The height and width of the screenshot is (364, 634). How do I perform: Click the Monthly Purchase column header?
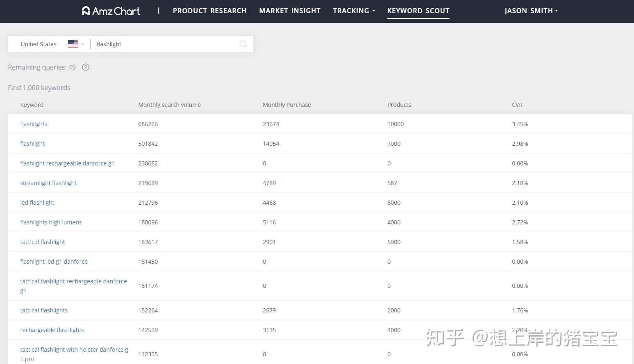click(x=287, y=105)
